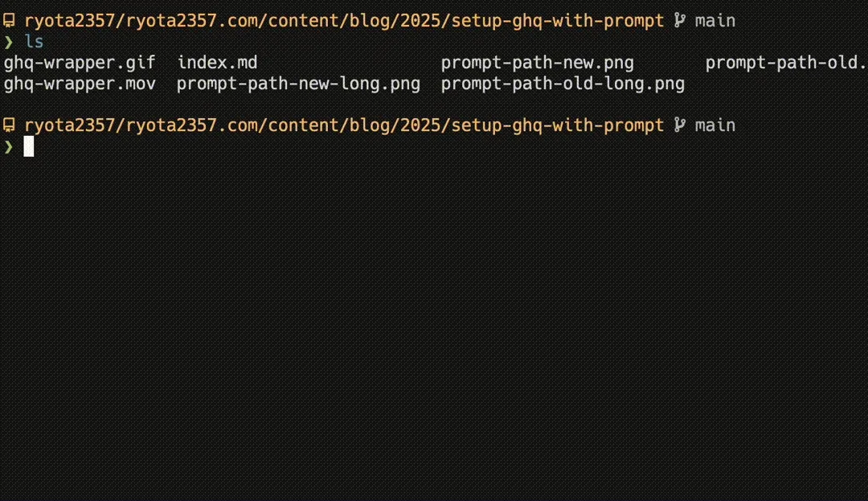The image size is (868, 501).
Task: Click the green chevron before the ls command
Action: (x=8, y=42)
